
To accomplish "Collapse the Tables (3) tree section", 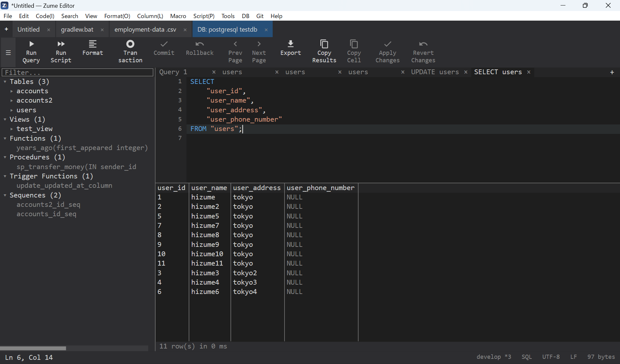I will coord(5,82).
